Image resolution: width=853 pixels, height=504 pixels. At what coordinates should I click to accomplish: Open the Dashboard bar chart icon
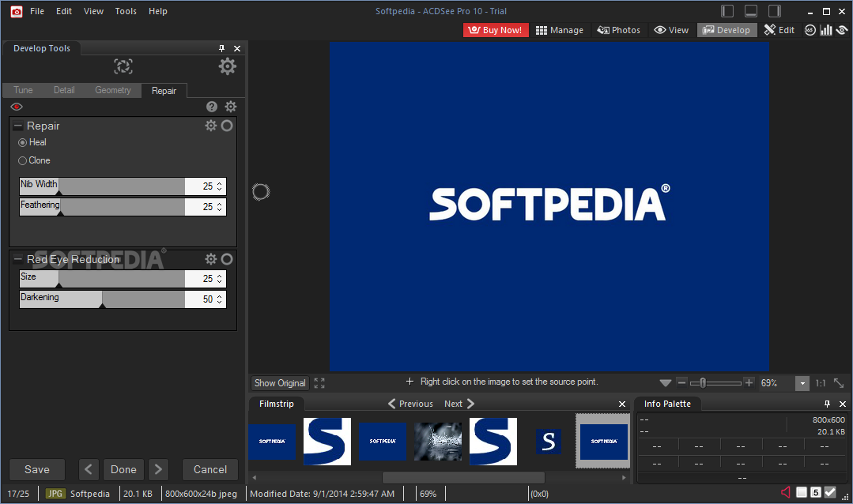click(826, 30)
